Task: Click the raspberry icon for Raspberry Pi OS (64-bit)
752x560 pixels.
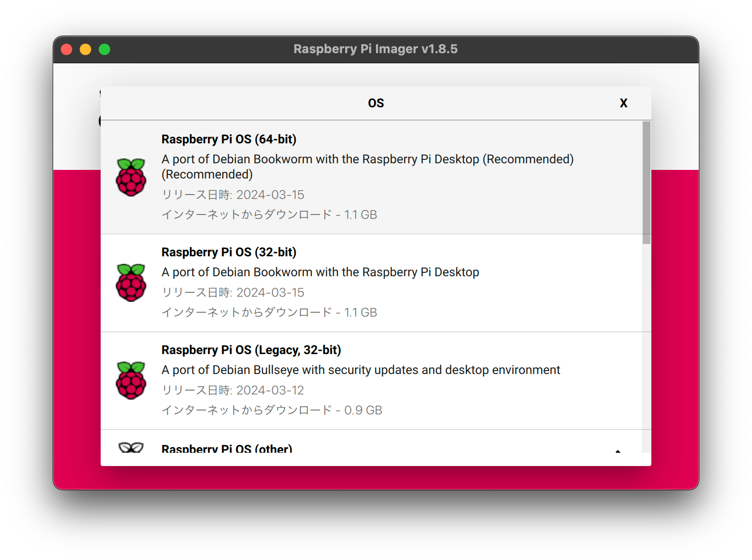Action: pos(131,177)
